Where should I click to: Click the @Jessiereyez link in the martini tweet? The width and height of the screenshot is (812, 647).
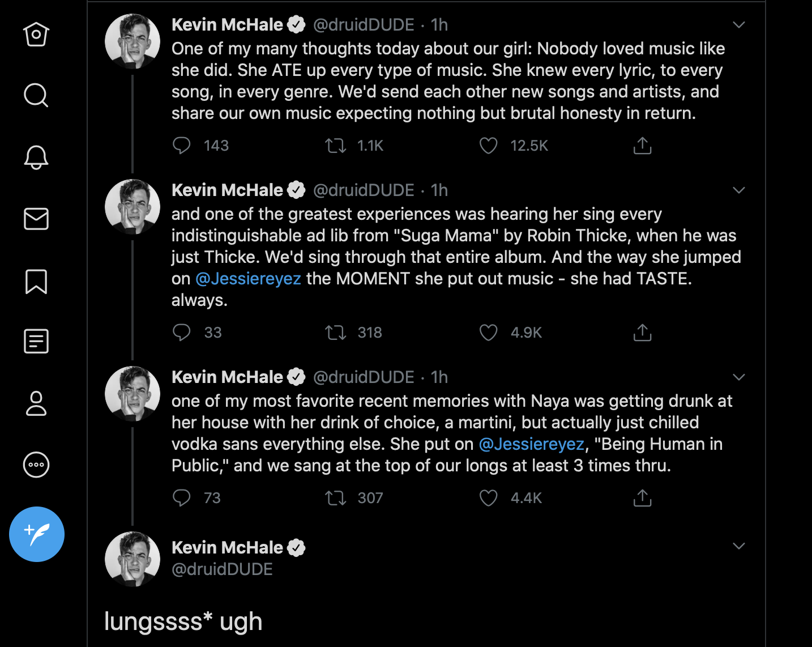point(531,444)
